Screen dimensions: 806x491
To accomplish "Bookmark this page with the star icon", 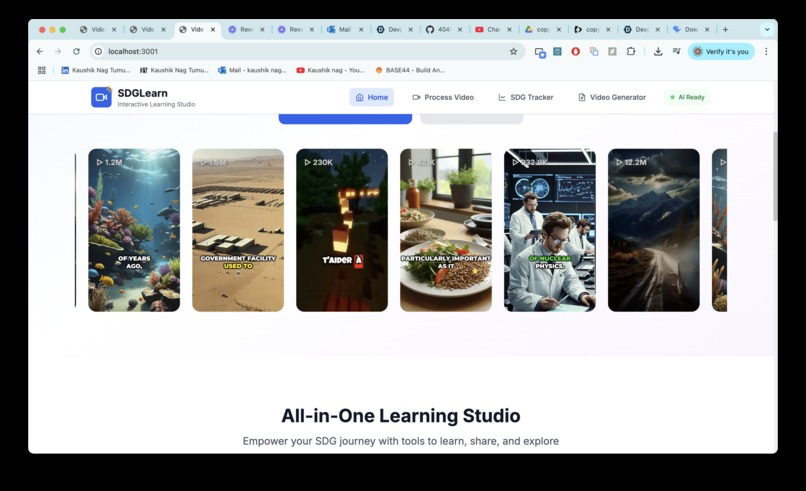I will (x=513, y=51).
